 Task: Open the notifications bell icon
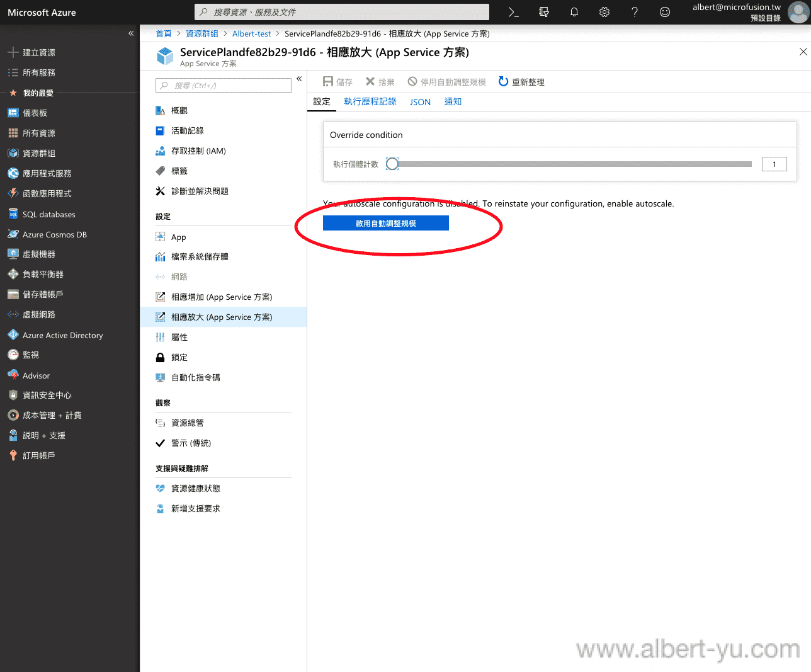coord(574,12)
